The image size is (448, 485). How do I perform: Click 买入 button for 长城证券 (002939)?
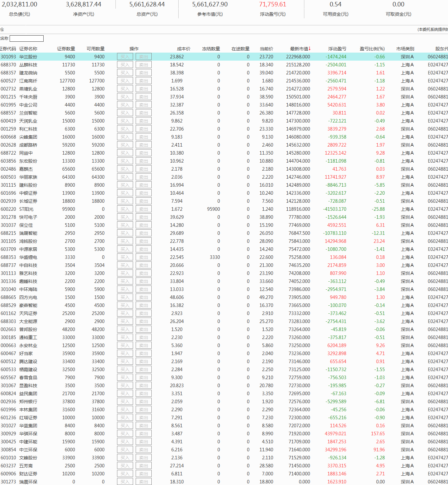tap(125, 201)
